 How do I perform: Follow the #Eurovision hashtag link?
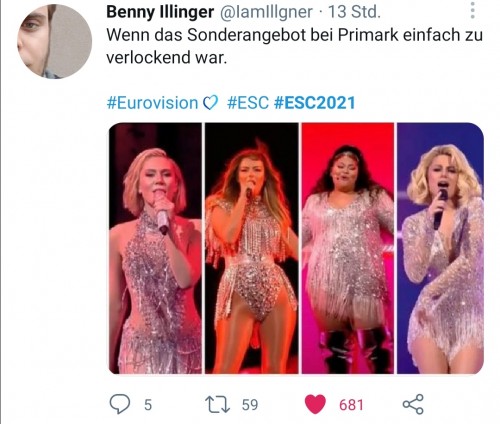point(152,103)
